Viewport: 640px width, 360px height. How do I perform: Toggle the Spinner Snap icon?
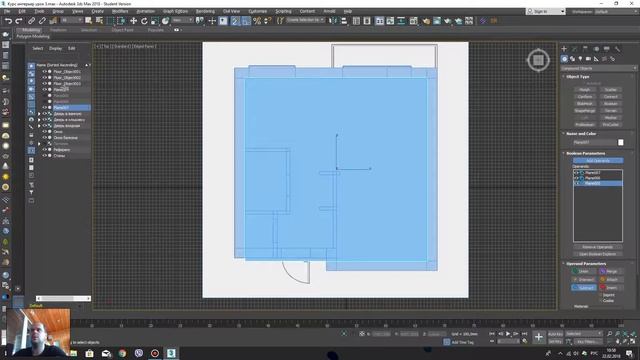pos(267,21)
